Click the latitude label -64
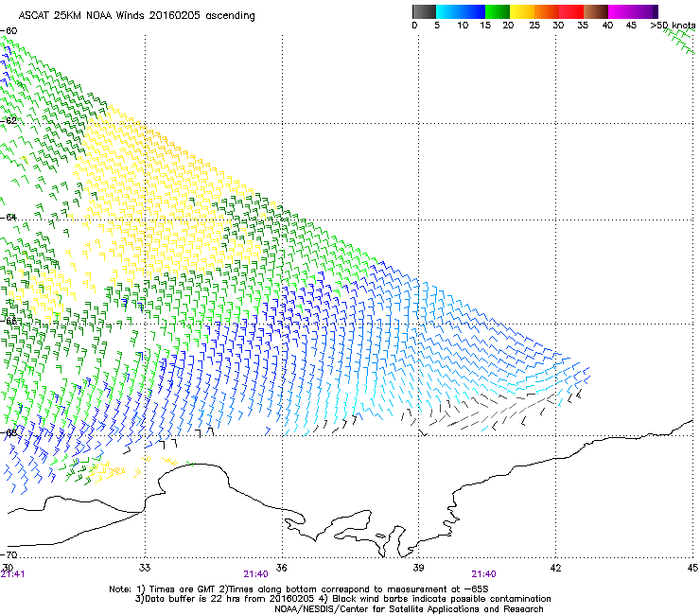 [9, 217]
